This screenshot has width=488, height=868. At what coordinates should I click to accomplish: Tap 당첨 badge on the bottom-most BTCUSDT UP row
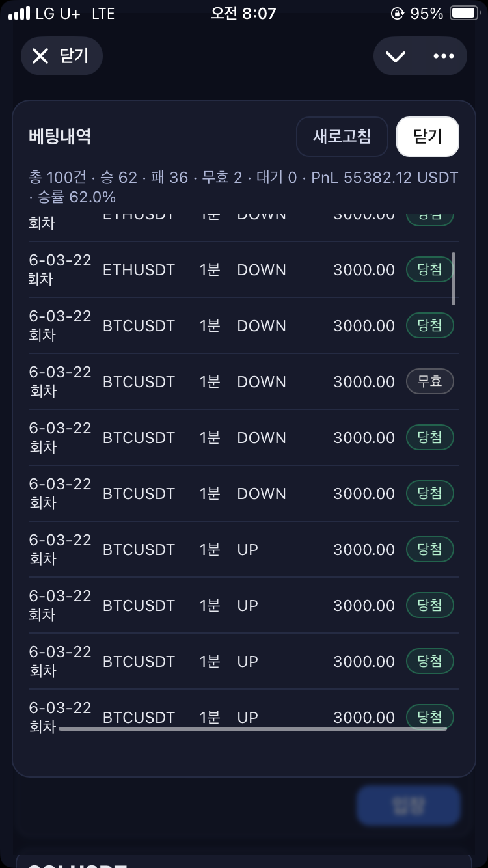tap(430, 717)
